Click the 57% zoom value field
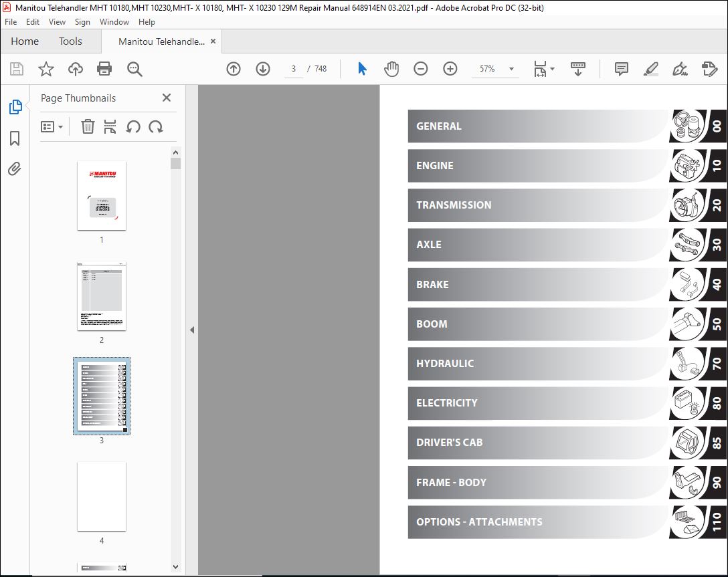Image resolution: width=728 pixels, height=577 pixels. tap(487, 69)
